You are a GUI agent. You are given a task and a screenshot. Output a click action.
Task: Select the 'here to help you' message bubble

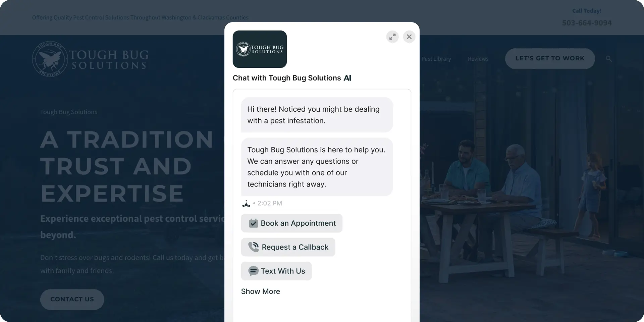[317, 167]
